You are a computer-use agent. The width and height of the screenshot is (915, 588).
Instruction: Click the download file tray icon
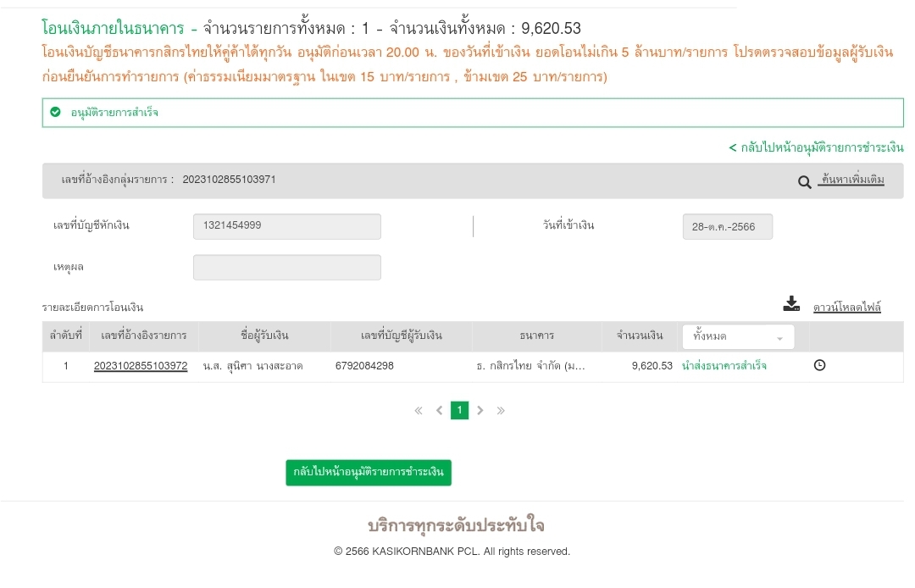[791, 304]
